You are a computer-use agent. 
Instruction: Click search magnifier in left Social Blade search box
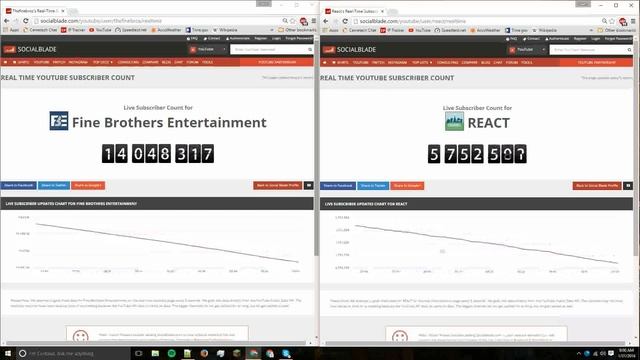(x=310, y=49)
